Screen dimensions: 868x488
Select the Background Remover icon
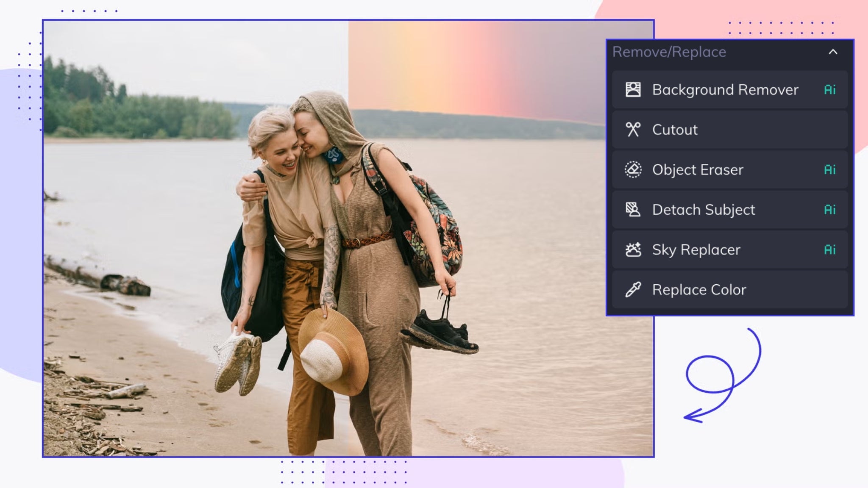[x=633, y=90]
